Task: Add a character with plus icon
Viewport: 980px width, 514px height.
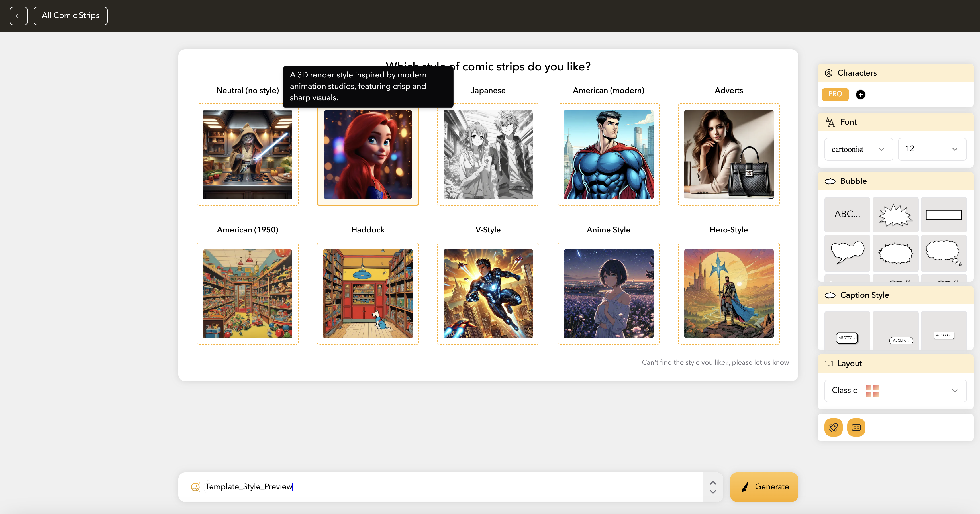Action: 860,94
